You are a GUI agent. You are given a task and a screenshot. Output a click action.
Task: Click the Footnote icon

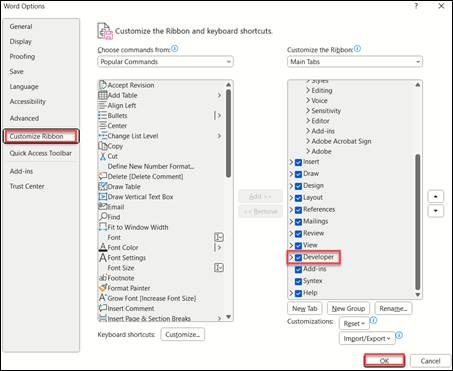(103, 278)
